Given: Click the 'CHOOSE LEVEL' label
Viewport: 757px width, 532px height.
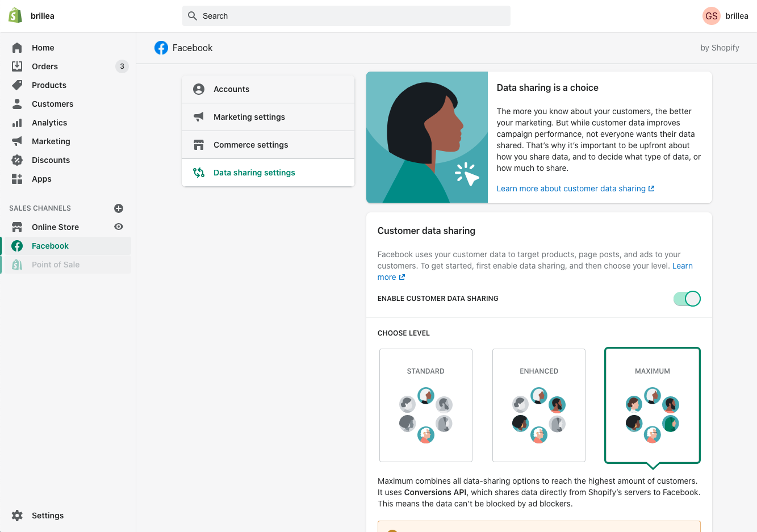Looking at the screenshot, I should click(x=404, y=333).
